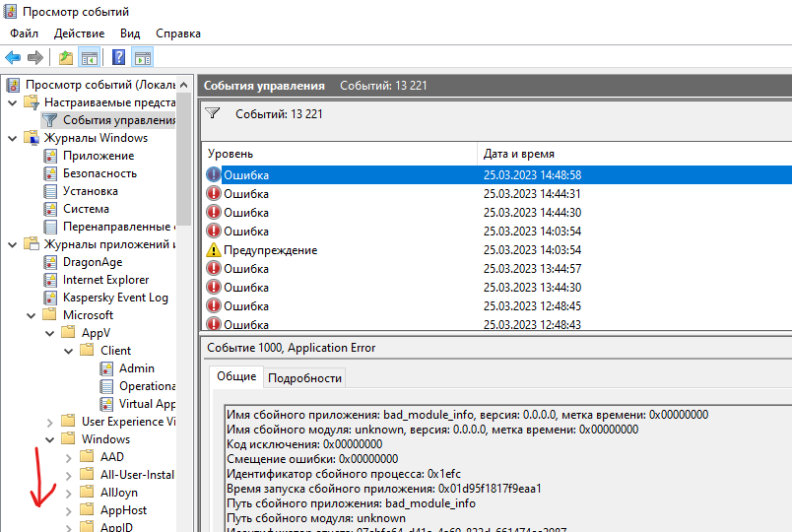Click the error icon on the 14:44:31 row
The image size is (792, 532).
click(214, 193)
